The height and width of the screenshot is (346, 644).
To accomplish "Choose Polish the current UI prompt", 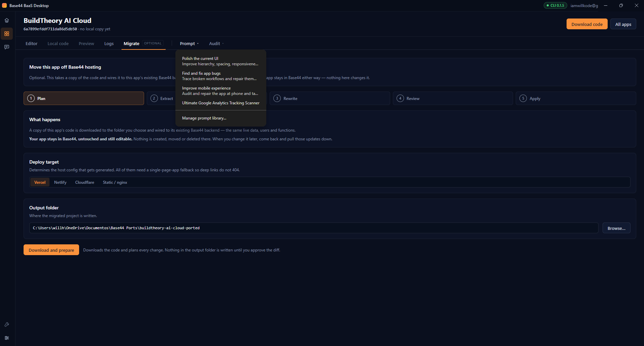I will click(x=221, y=61).
